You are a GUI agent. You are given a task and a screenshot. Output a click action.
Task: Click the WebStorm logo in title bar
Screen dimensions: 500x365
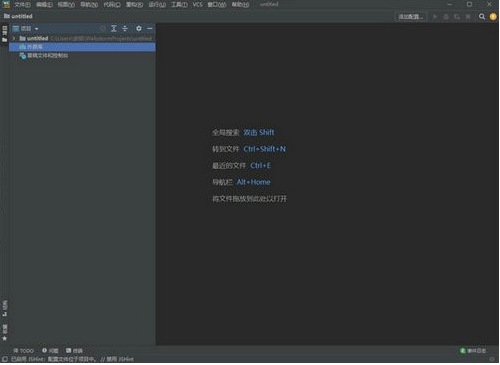tap(6, 4)
